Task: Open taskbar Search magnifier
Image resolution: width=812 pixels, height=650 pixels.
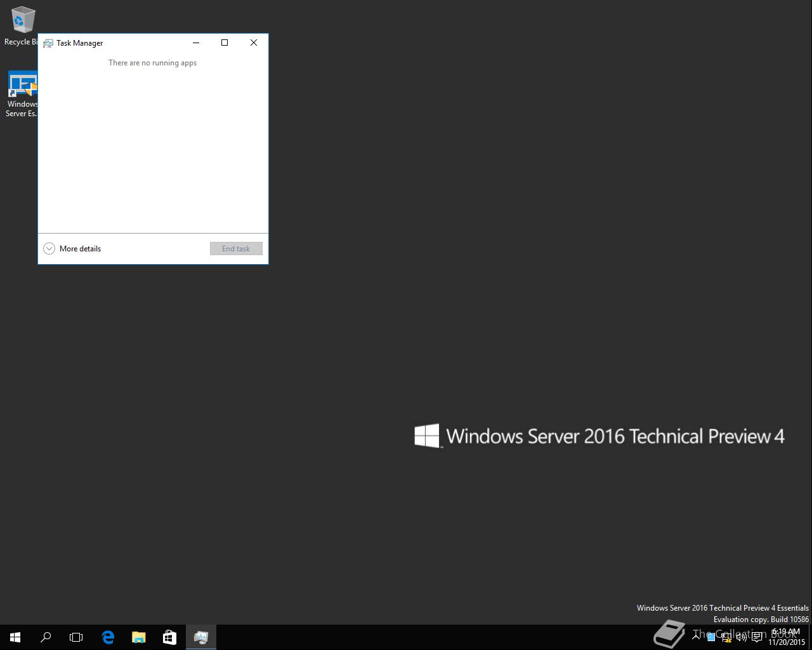Action: point(46,637)
